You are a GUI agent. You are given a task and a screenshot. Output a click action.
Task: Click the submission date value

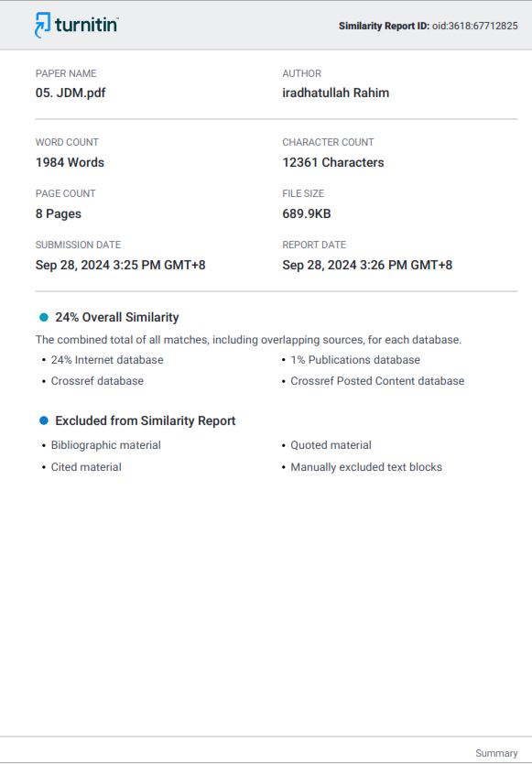click(x=120, y=265)
